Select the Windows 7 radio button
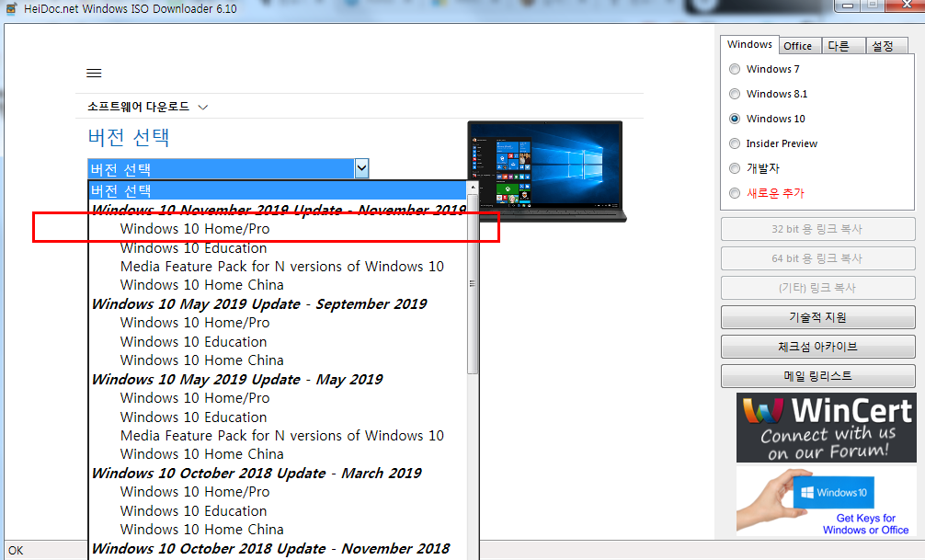 735,69
